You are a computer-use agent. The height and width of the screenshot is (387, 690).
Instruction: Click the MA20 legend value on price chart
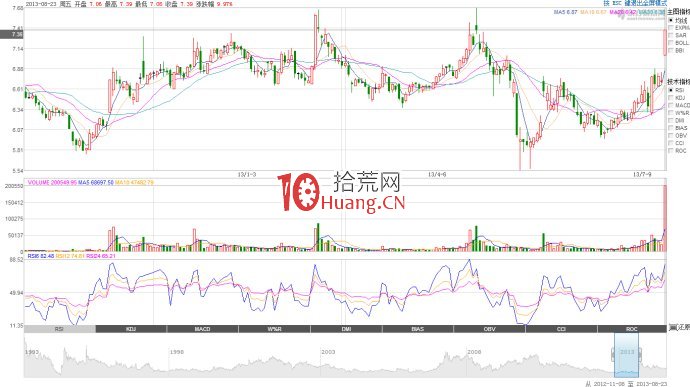coord(623,12)
